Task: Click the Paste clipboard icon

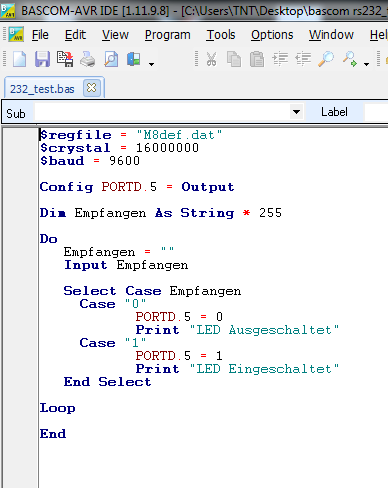Action: point(257,59)
